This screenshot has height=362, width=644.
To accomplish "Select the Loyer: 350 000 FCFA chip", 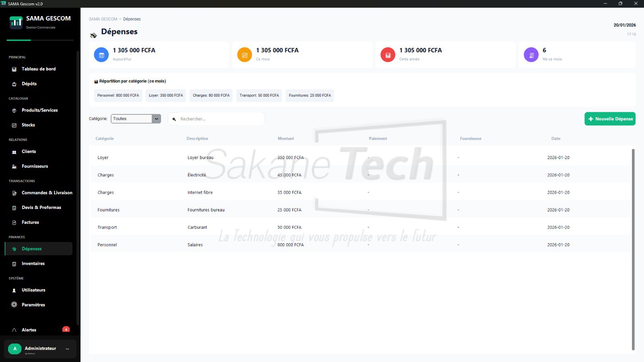I will click(x=166, y=95).
